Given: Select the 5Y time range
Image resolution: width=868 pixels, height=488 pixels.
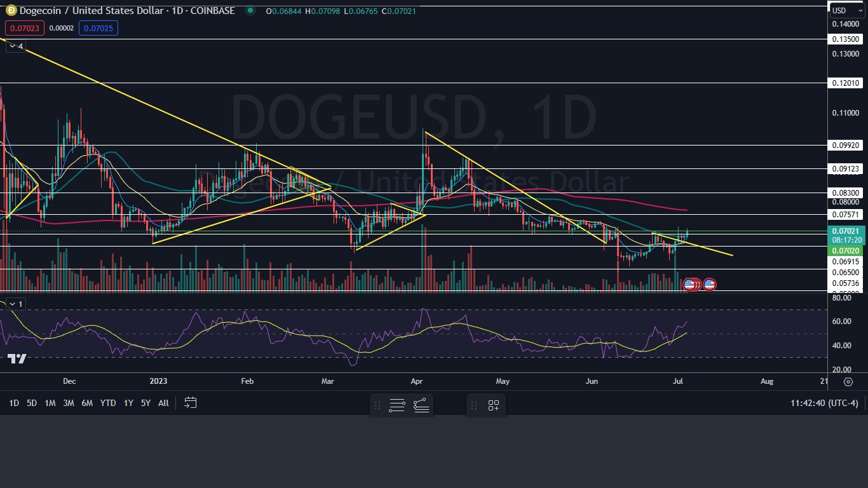Looking at the screenshot, I should [x=146, y=403].
